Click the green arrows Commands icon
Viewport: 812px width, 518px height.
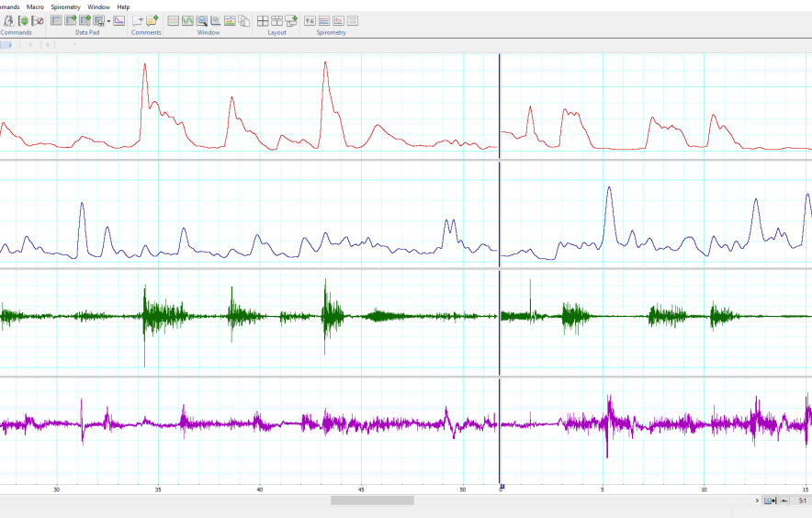[x=23, y=21]
